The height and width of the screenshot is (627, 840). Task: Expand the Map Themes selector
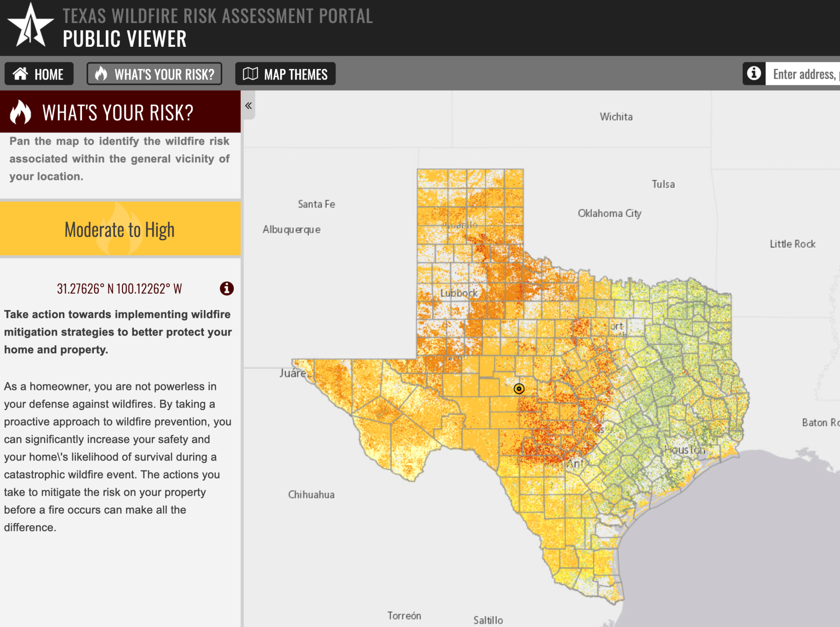tap(285, 74)
